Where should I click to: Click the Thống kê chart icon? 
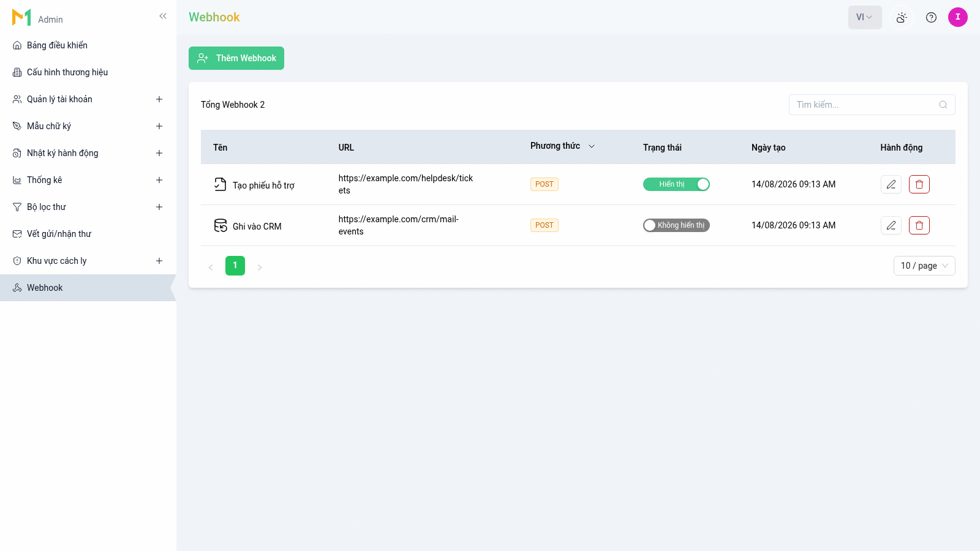[17, 180]
